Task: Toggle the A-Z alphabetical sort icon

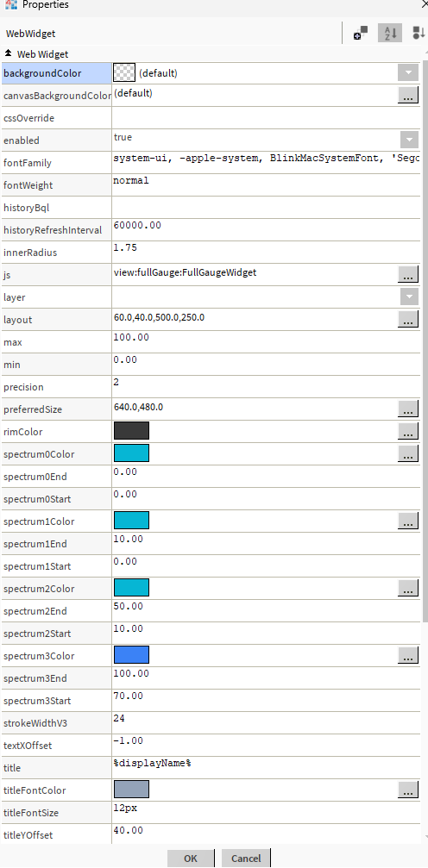Action: tap(390, 34)
